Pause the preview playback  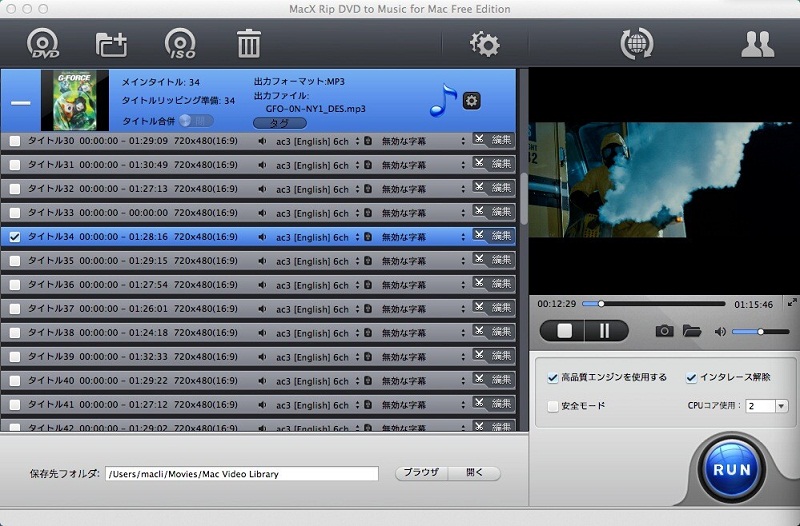(x=606, y=331)
